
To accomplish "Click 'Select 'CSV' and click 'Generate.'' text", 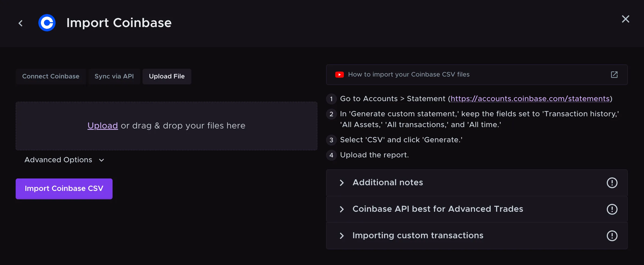I will click(401, 140).
